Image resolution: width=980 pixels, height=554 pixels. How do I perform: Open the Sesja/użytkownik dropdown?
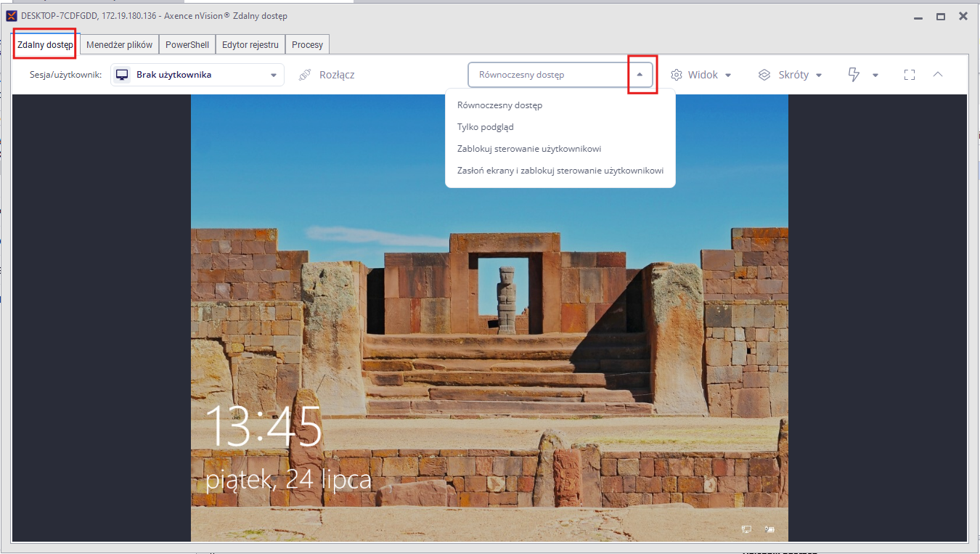click(197, 75)
